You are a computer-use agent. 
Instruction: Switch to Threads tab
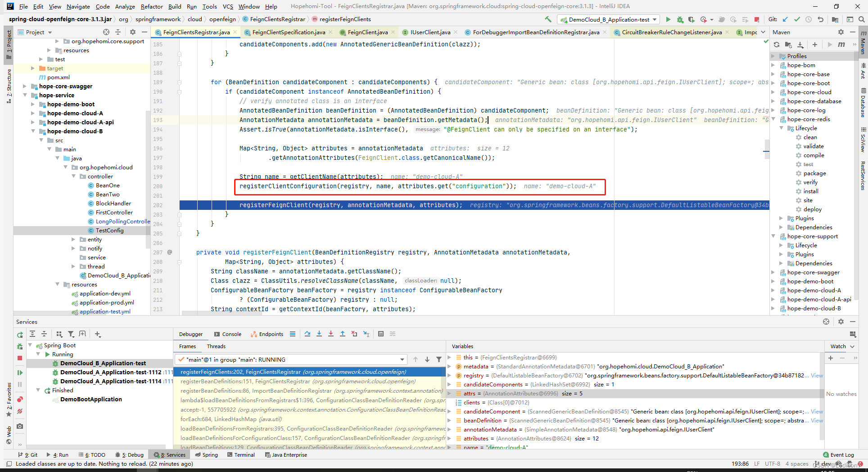[x=216, y=346]
